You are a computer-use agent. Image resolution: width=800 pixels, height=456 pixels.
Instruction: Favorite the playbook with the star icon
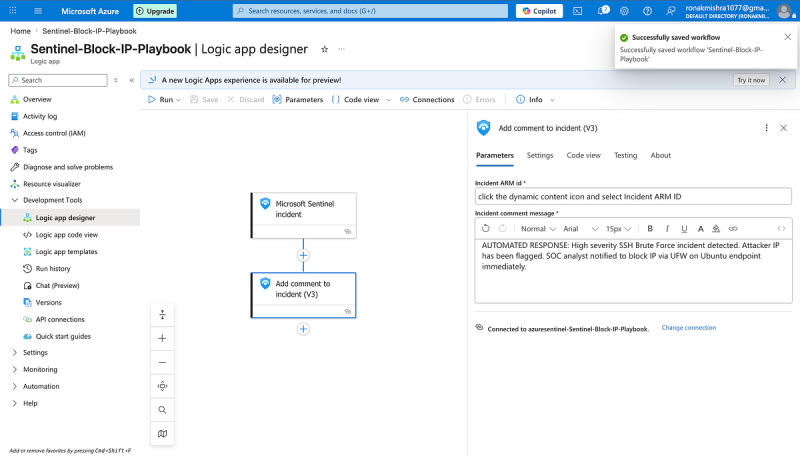tap(324, 49)
